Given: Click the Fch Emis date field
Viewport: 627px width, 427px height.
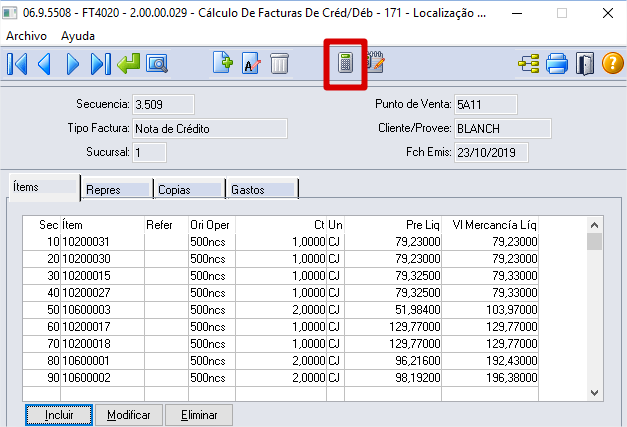Looking at the screenshot, I should point(491,153).
